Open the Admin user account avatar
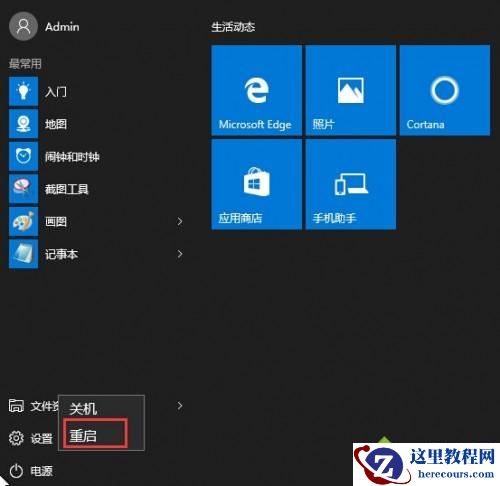 pyautogui.click(x=23, y=26)
